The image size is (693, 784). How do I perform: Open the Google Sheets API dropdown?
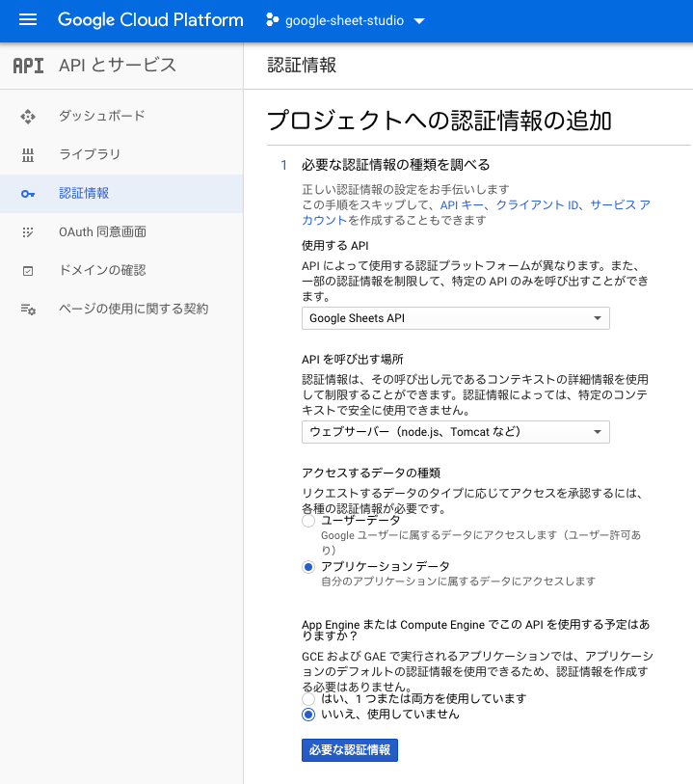[x=456, y=318]
